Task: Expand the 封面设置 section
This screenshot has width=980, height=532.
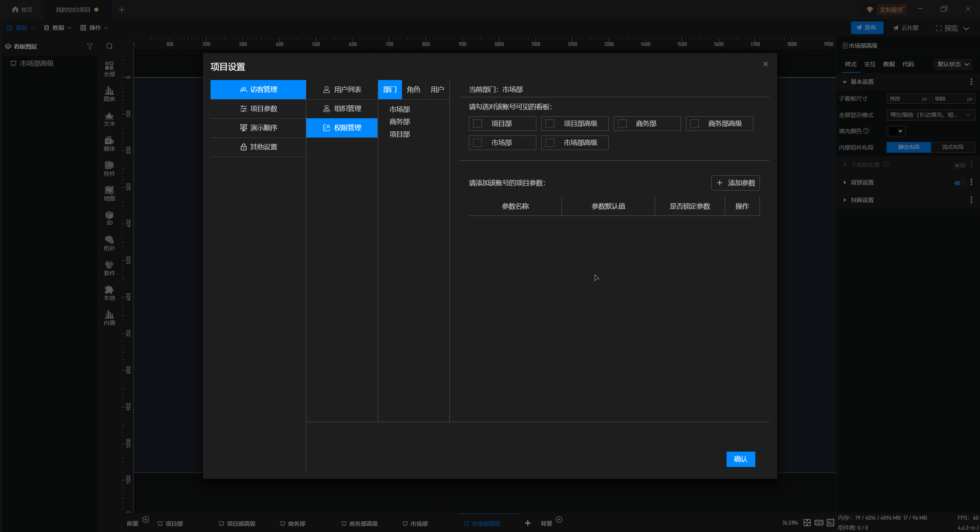Action: (862, 200)
